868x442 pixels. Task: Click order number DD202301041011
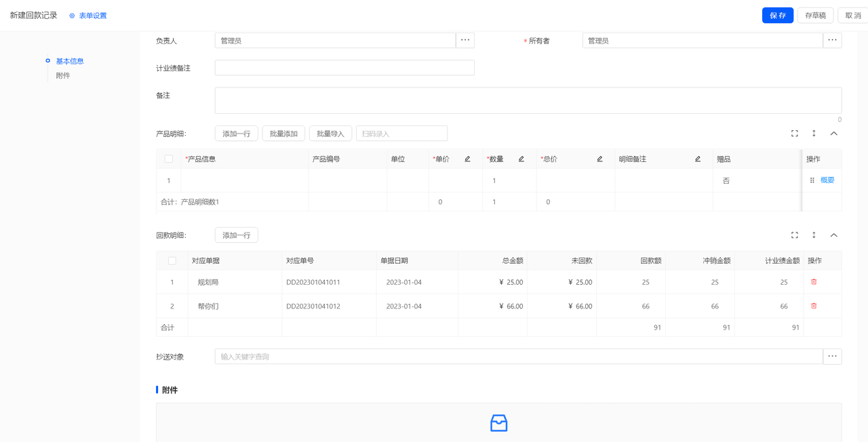313,282
